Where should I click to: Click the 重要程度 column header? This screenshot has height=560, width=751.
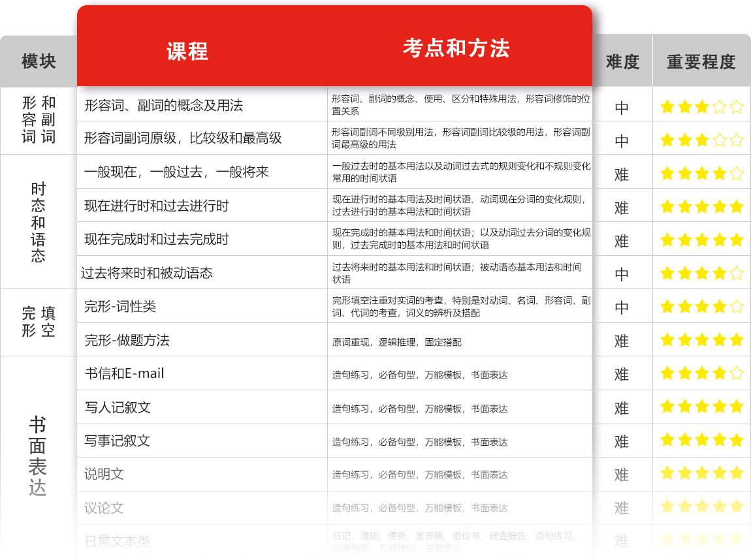click(x=701, y=62)
